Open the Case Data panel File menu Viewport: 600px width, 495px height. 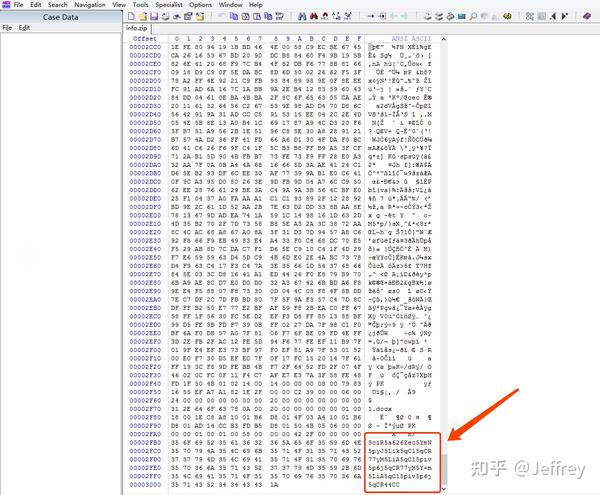pos(7,28)
